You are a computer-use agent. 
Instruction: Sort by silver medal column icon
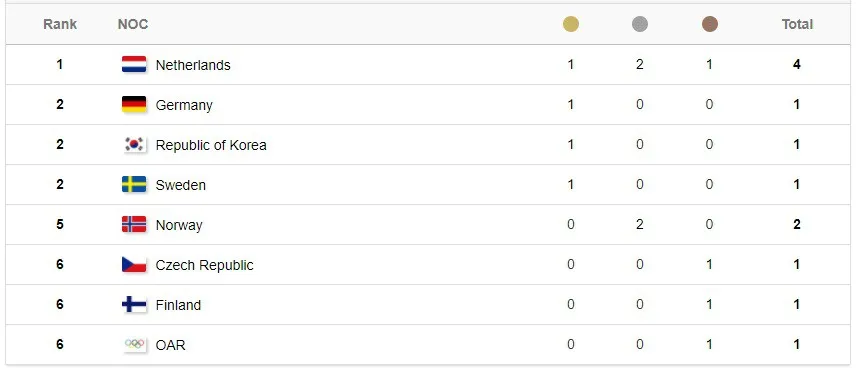pos(639,24)
